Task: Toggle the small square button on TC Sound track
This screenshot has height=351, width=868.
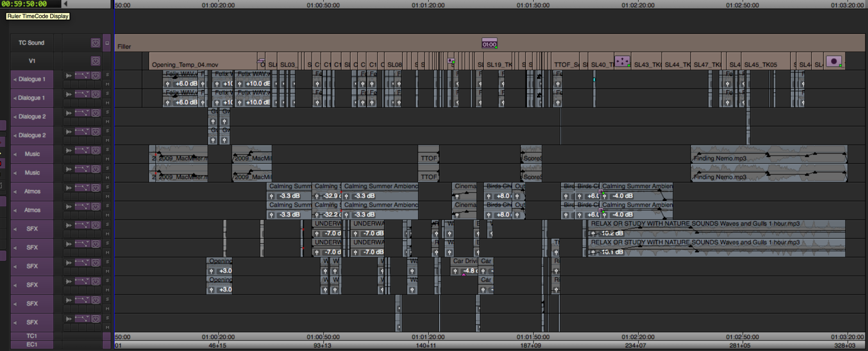Action: pos(107,43)
